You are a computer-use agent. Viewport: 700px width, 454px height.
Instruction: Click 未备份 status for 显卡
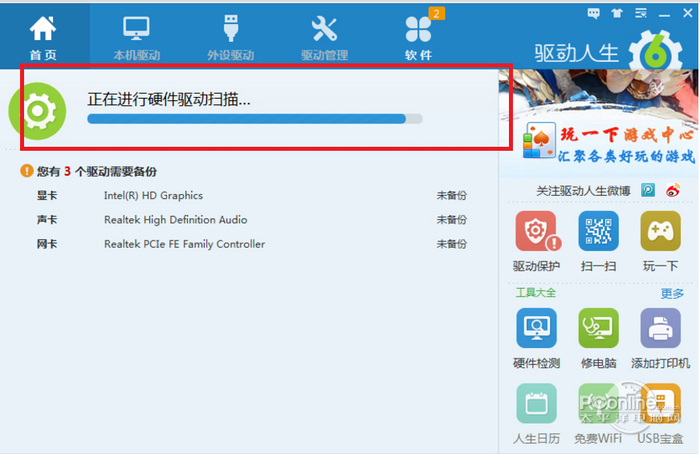click(x=451, y=196)
